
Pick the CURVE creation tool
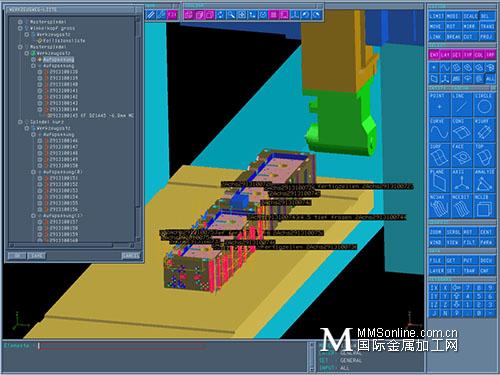point(439,130)
